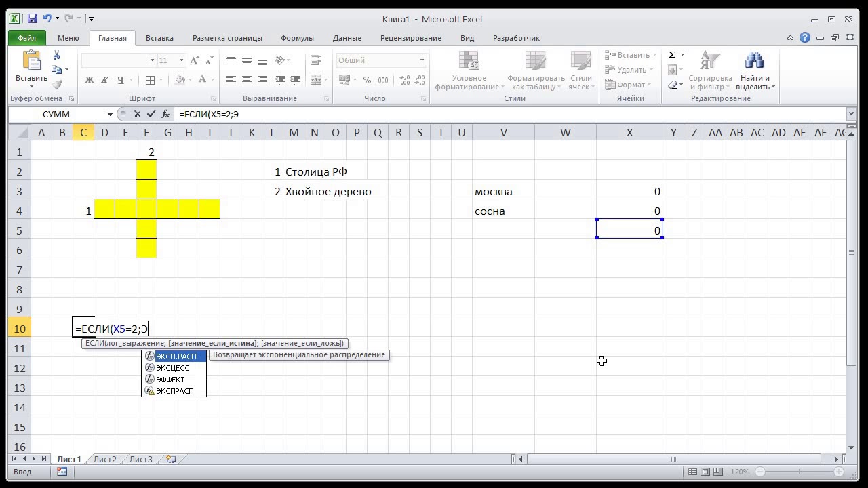The width and height of the screenshot is (868, 488).
Task: Click the eraser clear icon
Action: (x=672, y=85)
